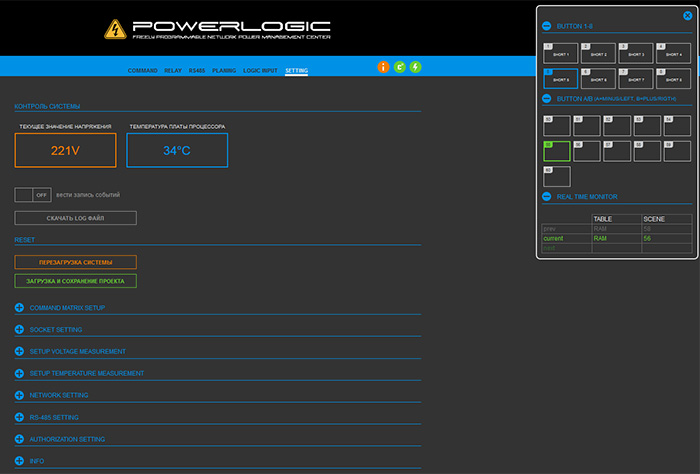Screen dimensions: 700x474
Task: Click the СКАЧАТЬ LOG ФАЙЛ button
Action: (75, 218)
